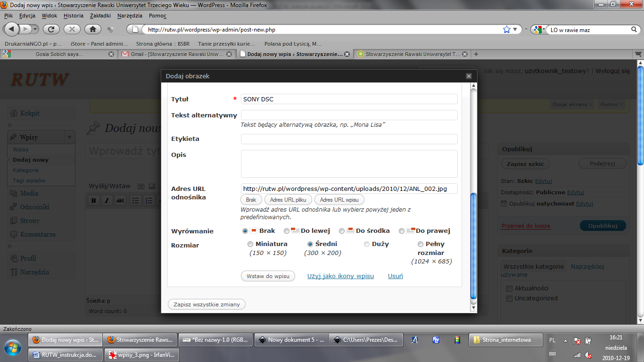Open the Google search engine dropdown
Viewport: 644px width, 362px height.
click(x=539, y=30)
